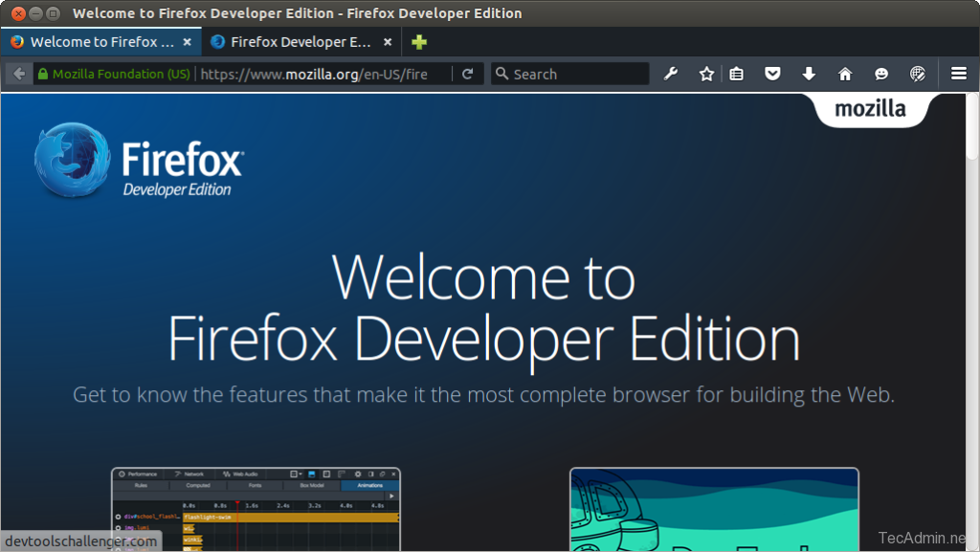Open the Developer Tools wrench icon
This screenshot has height=552, width=980.
coord(671,74)
